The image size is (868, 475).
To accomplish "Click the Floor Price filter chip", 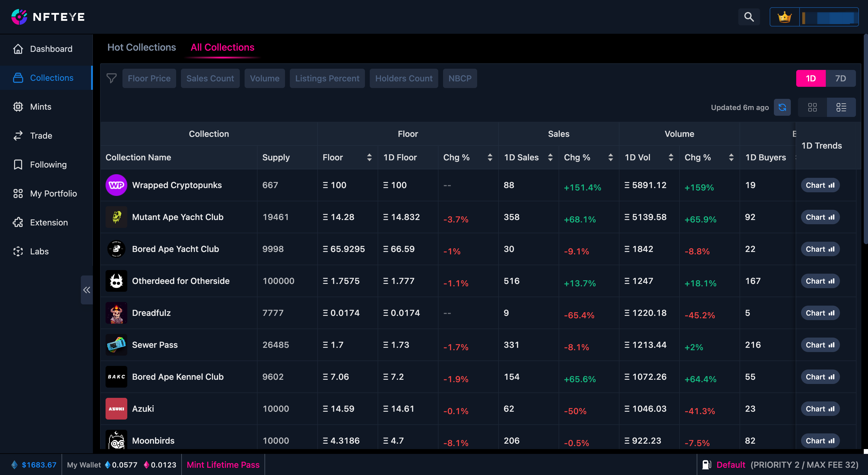I will pyautogui.click(x=149, y=78).
